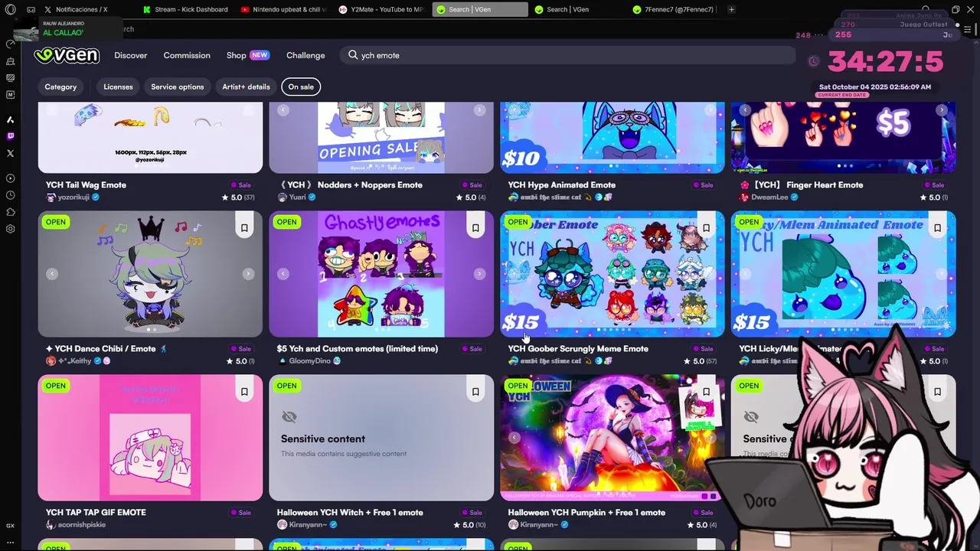Open the Twitch sidebar icon
This screenshot has width=980, height=551.
point(10,136)
